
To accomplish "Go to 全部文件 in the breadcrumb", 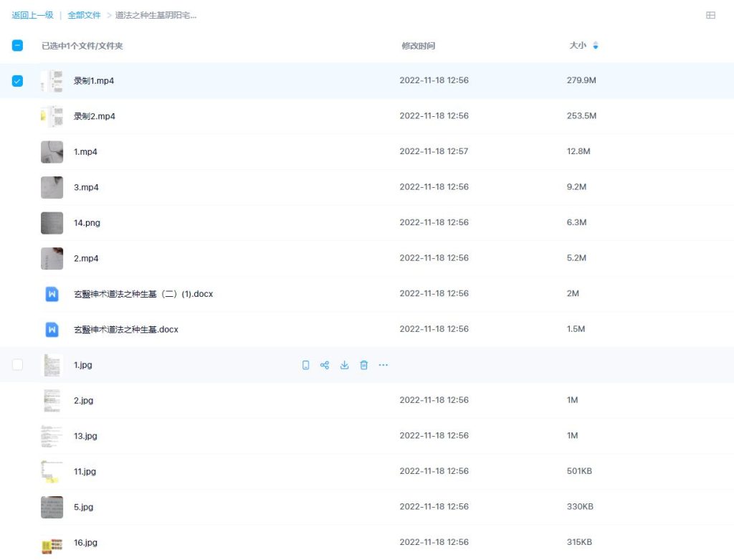I will point(84,15).
